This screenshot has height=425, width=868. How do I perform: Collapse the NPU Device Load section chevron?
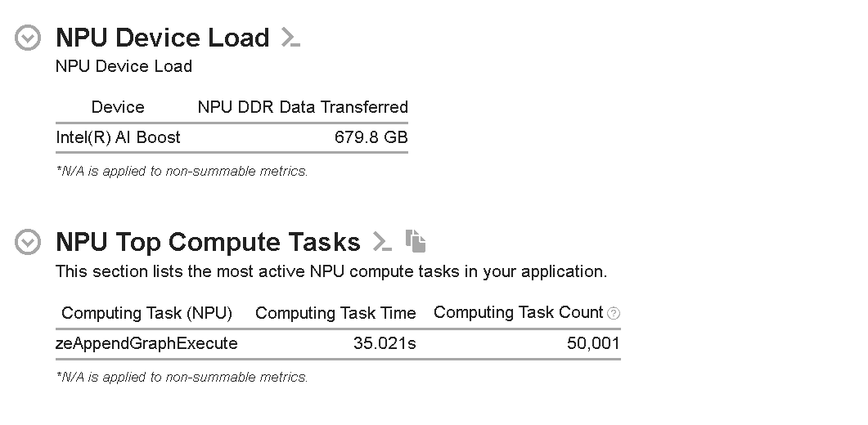(28, 38)
